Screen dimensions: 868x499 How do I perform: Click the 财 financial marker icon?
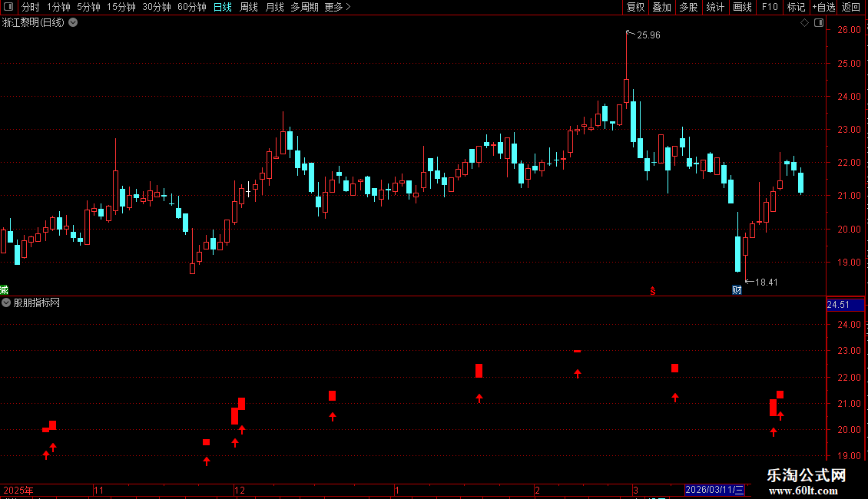[737, 290]
